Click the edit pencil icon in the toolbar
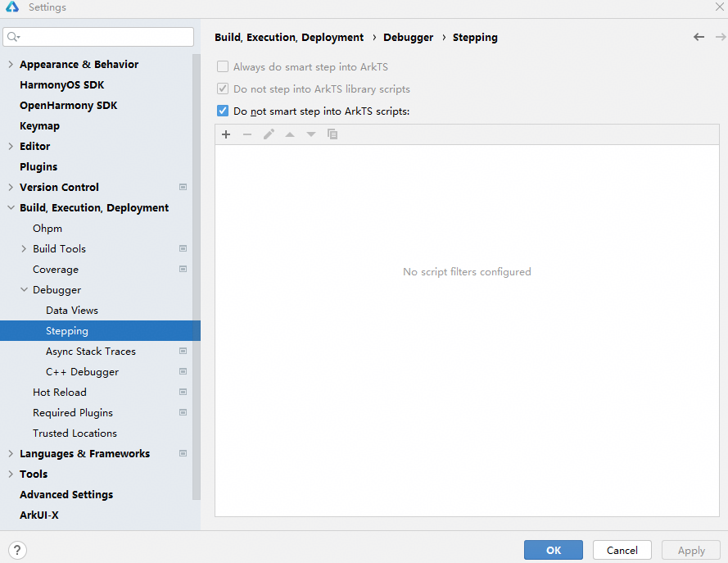This screenshot has height=563, width=728. point(269,134)
